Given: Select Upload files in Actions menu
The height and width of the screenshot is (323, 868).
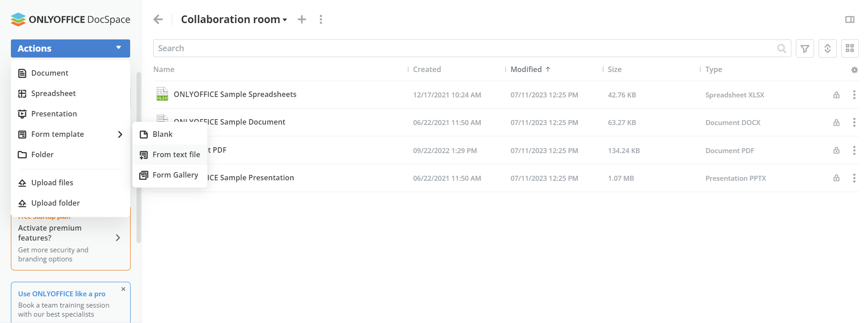Looking at the screenshot, I should click(x=52, y=183).
